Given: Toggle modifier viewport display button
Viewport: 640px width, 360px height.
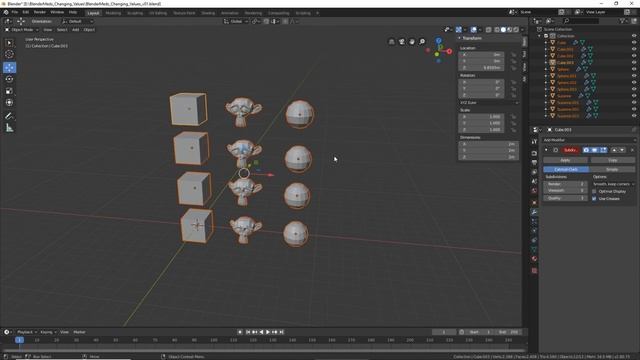Looking at the screenshot, I should (x=595, y=150).
